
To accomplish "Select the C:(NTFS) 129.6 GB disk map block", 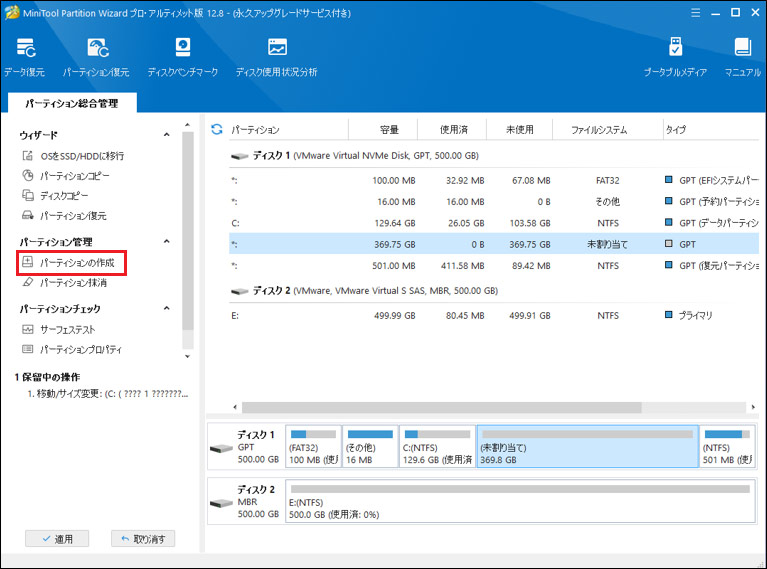I will pyautogui.click(x=437, y=447).
